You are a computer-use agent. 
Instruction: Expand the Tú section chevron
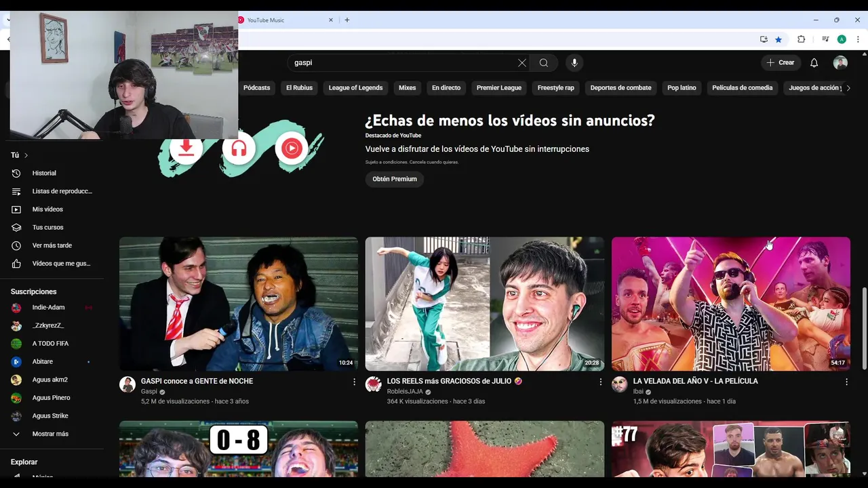(26, 155)
